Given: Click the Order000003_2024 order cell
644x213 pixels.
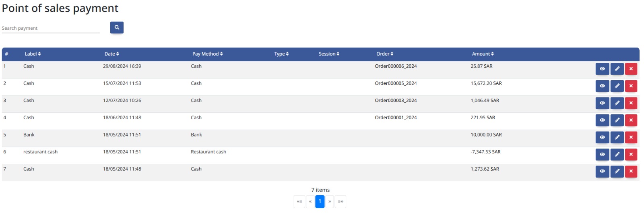Looking at the screenshot, I should [x=396, y=100].
